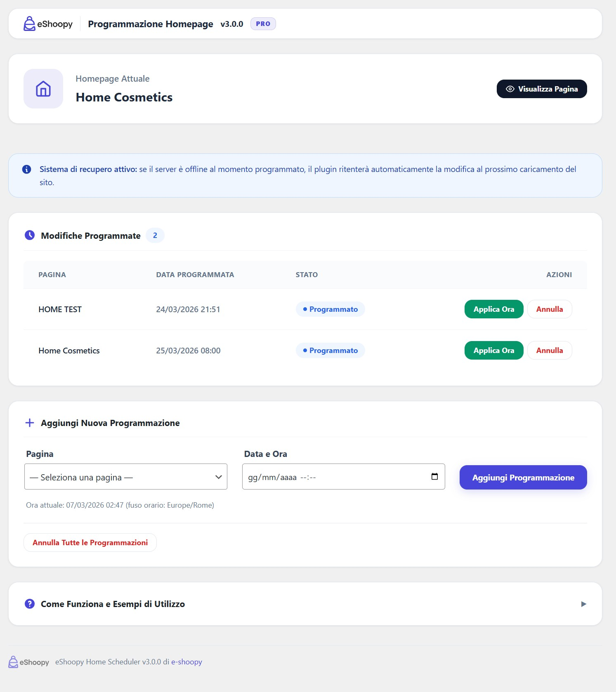
Task: Click the PAGINA column header
Action: point(52,275)
